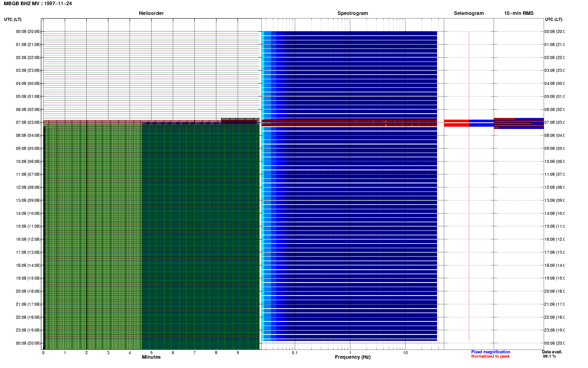Pick the '13:08 (09:08)' time label
The height and width of the screenshot is (368, 588).
[x=28, y=200]
